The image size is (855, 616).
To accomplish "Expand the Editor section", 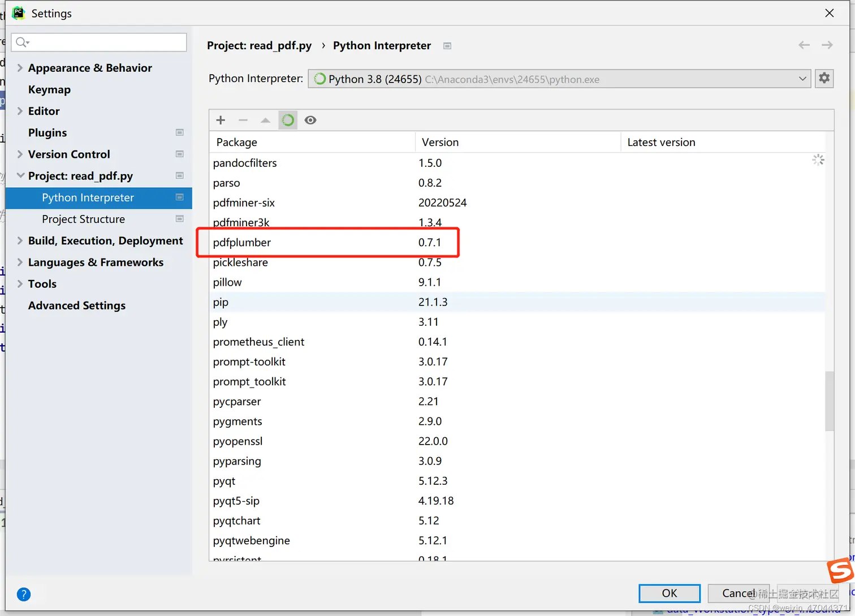I will pos(20,111).
